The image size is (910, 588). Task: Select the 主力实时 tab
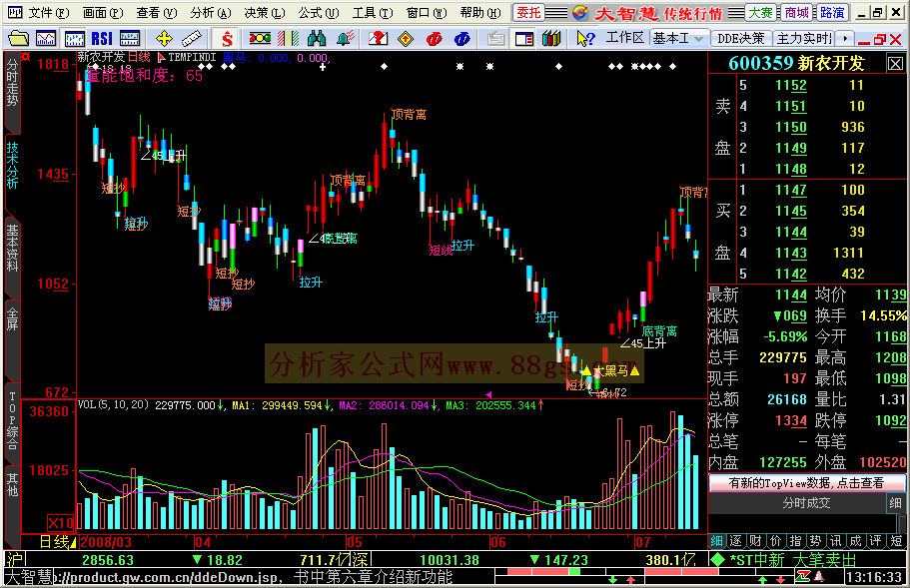(804, 39)
